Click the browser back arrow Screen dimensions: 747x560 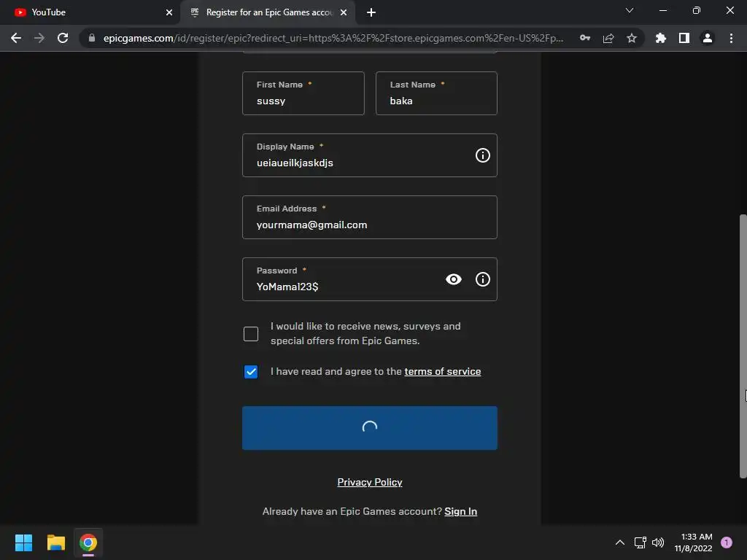[x=16, y=38]
